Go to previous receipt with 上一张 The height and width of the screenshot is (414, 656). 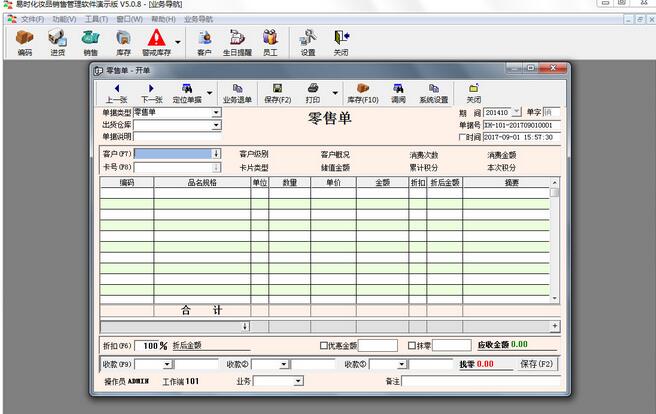(116, 94)
